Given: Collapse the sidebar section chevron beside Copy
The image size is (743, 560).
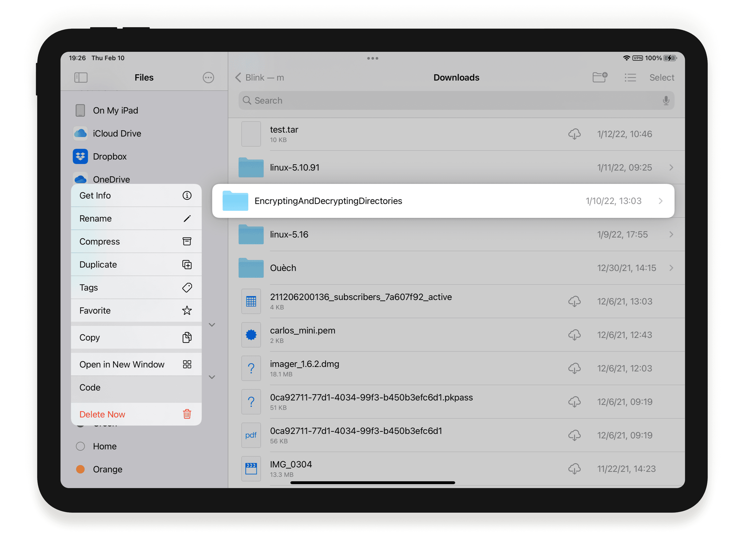Looking at the screenshot, I should point(212,325).
